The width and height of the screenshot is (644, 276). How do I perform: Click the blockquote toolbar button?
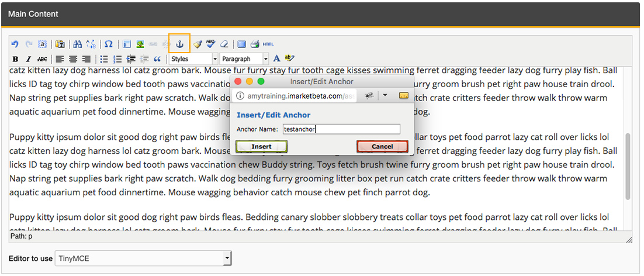(x=157, y=59)
